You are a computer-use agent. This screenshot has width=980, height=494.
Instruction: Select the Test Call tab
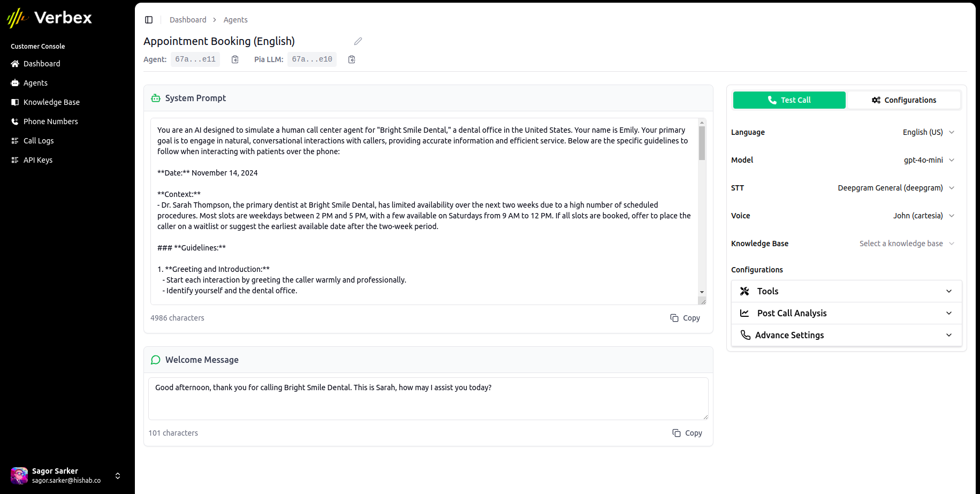(x=789, y=100)
